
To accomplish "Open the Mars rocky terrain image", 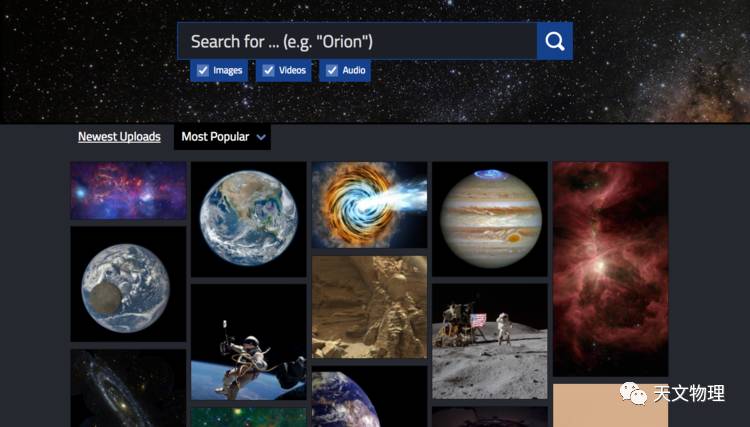I will (369, 307).
